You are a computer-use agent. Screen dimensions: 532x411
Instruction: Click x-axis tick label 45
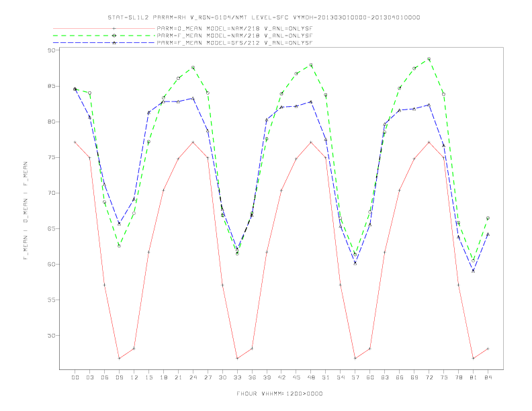pyautogui.click(x=296, y=377)
